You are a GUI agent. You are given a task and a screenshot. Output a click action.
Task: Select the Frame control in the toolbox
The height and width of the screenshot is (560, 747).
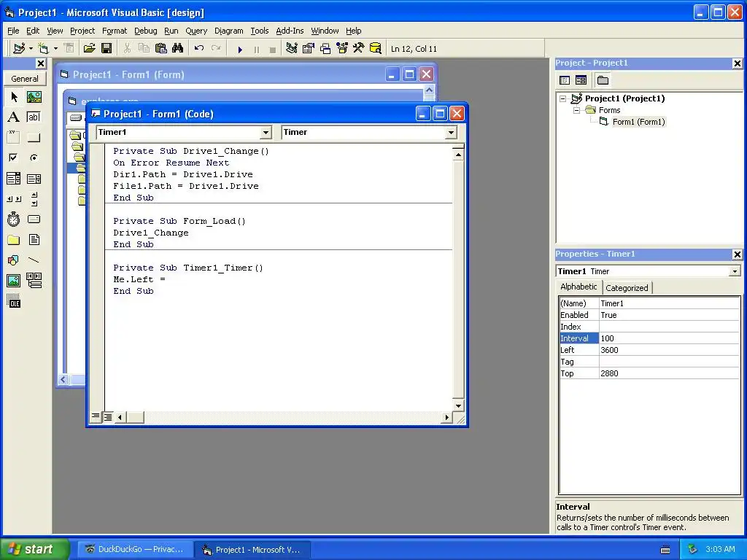(x=14, y=138)
